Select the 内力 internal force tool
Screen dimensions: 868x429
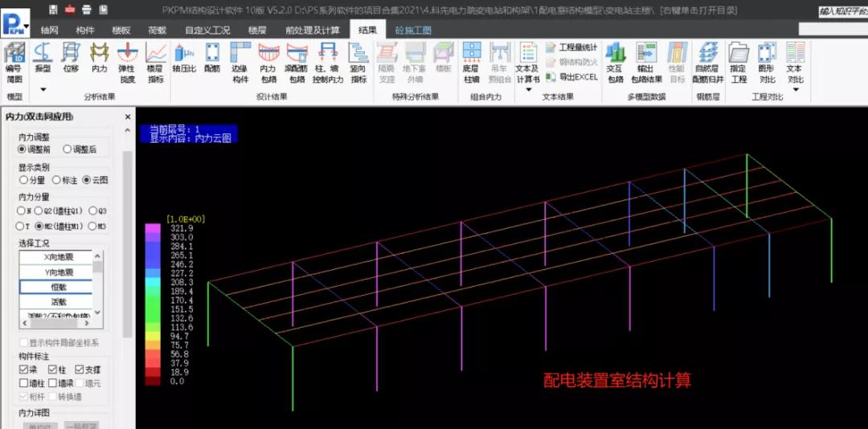coord(99,59)
